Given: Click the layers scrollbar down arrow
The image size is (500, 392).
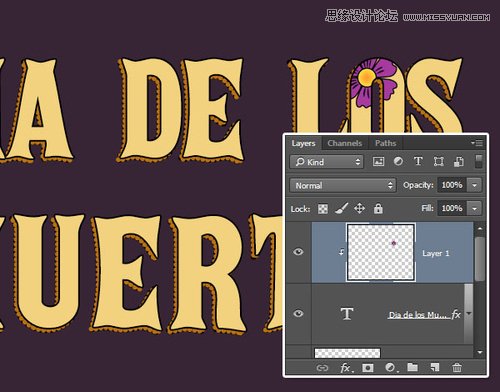Looking at the screenshot, I should tap(480, 352).
